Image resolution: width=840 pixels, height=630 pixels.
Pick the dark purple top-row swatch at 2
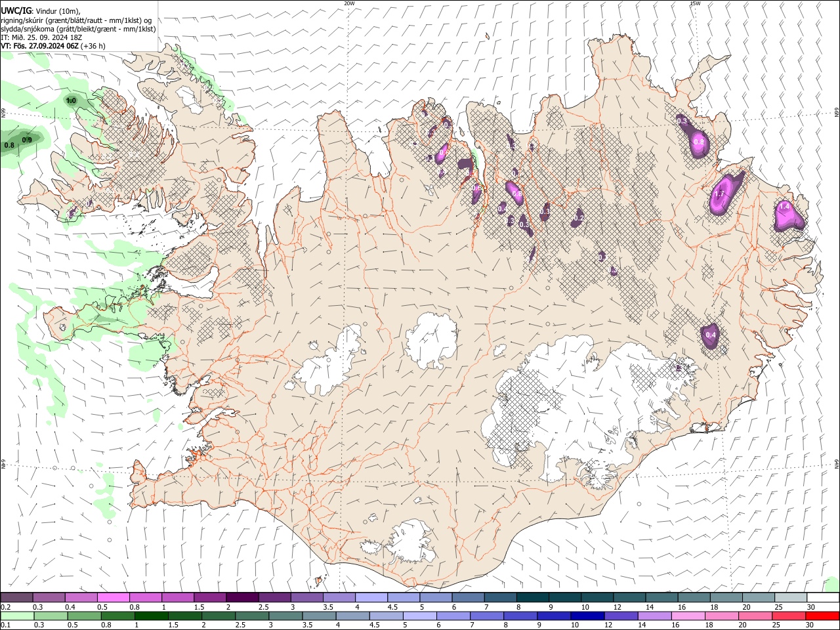241,598
